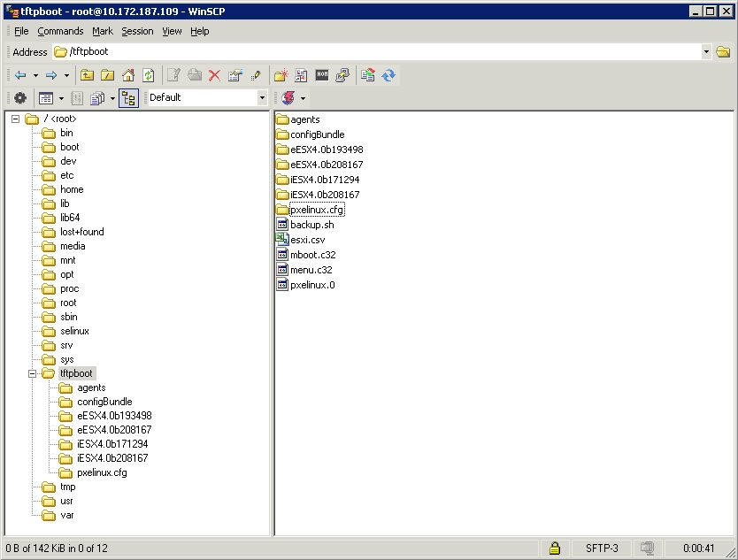This screenshot has height=560, width=738.
Task: Select esxi.csv file
Action: [307, 240]
